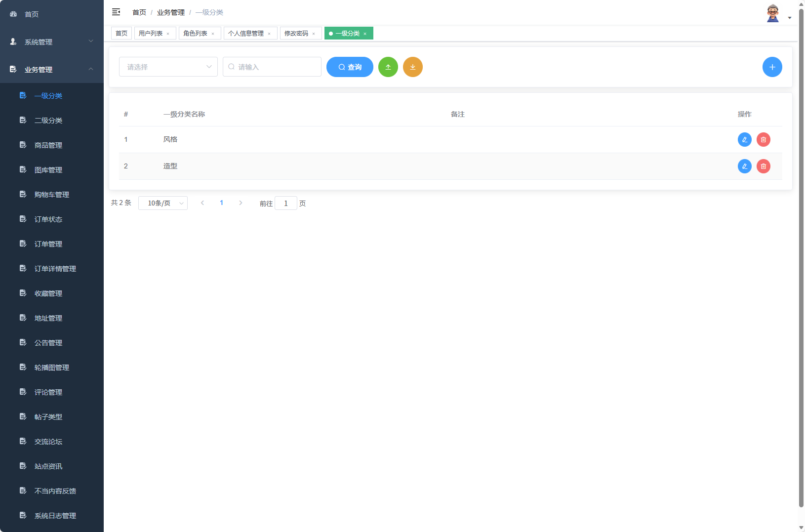Click the green upload icon

pos(388,67)
